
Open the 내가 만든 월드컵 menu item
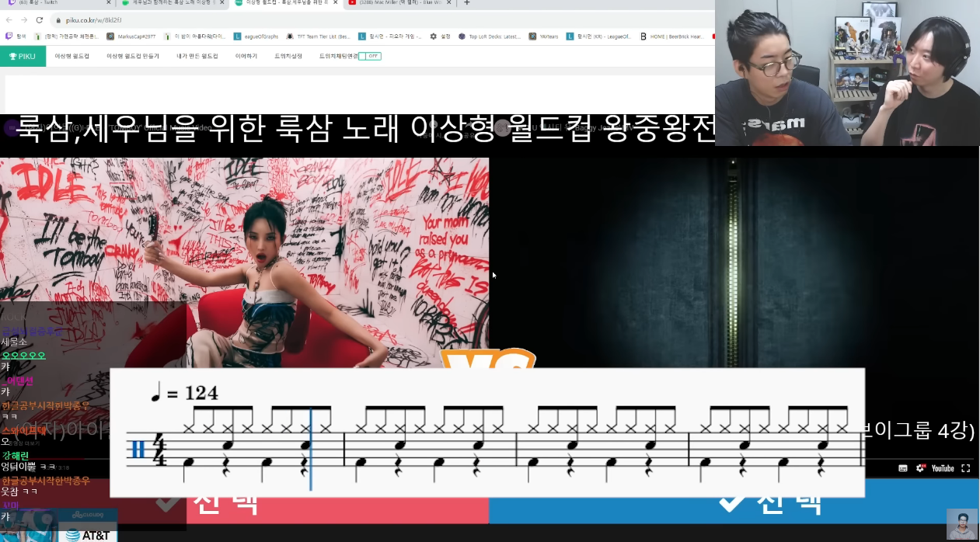click(197, 56)
